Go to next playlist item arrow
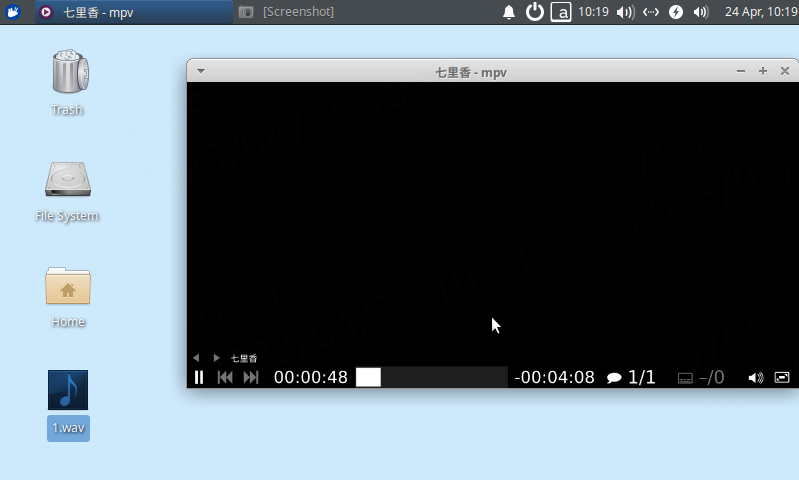 click(216, 358)
